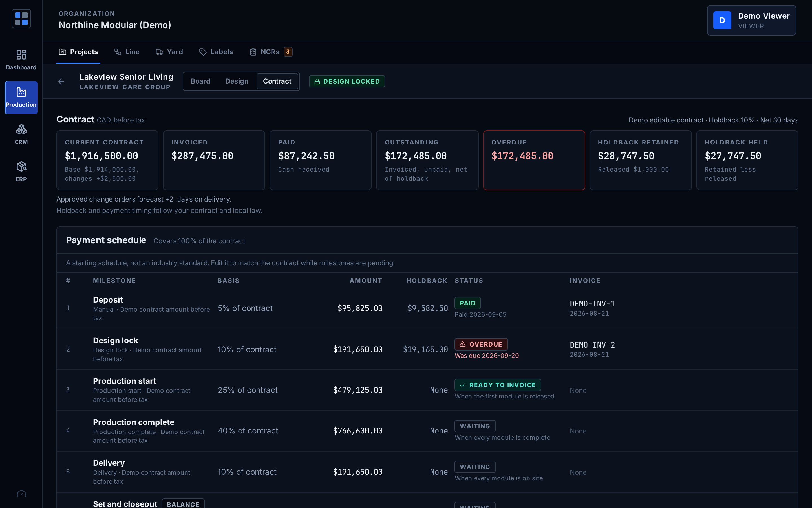
Task: Click the OVERDUE warning status badge
Action: pos(481,344)
